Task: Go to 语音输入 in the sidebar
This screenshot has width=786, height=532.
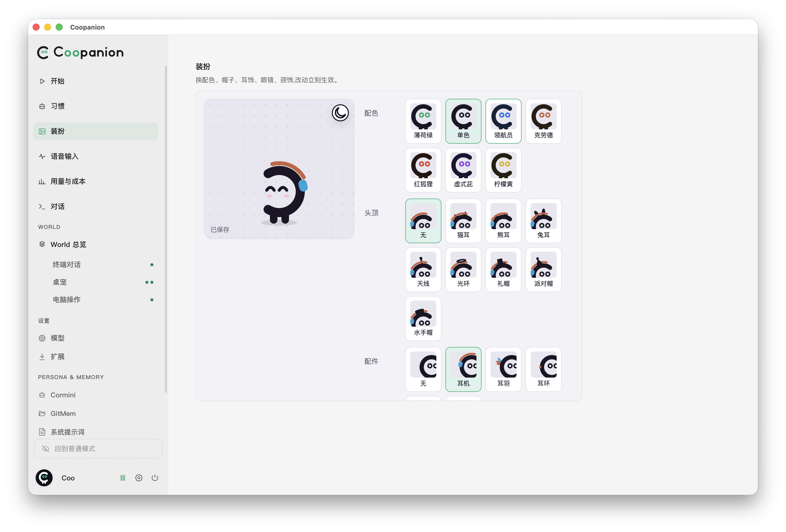Action: point(96,156)
